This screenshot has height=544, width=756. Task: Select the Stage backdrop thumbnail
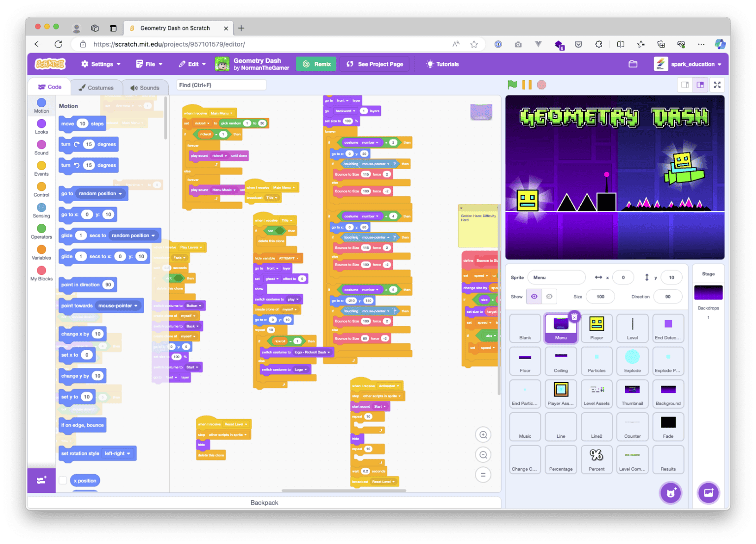pyautogui.click(x=708, y=292)
